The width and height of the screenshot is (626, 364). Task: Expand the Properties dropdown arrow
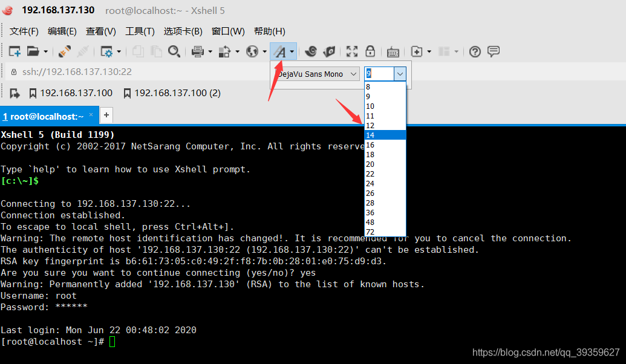119,51
